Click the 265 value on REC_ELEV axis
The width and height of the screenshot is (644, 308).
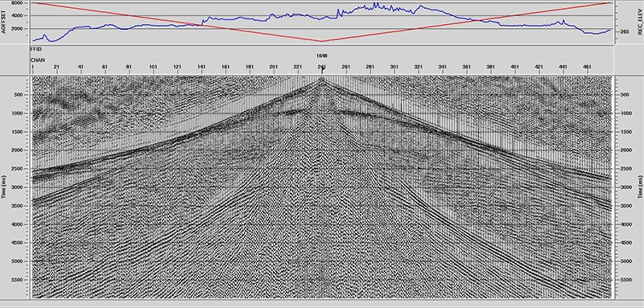pyautogui.click(x=625, y=31)
